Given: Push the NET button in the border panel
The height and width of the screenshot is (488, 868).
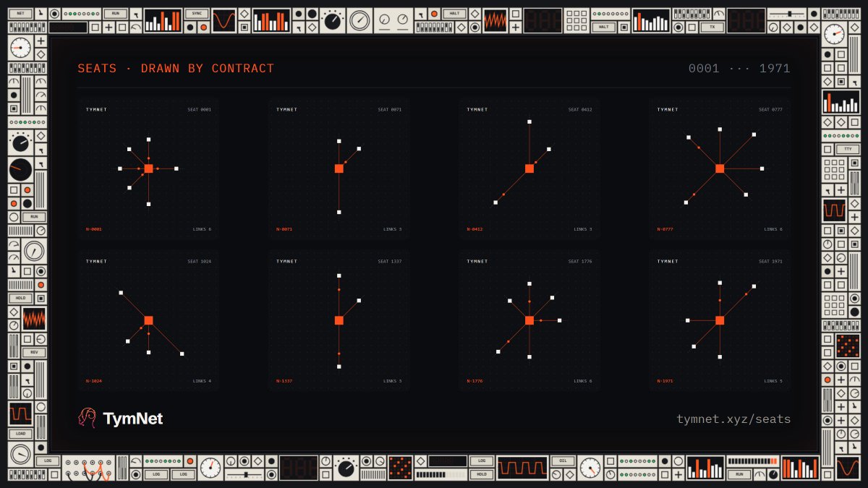Looking at the screenshot, I should click(20, 14).
